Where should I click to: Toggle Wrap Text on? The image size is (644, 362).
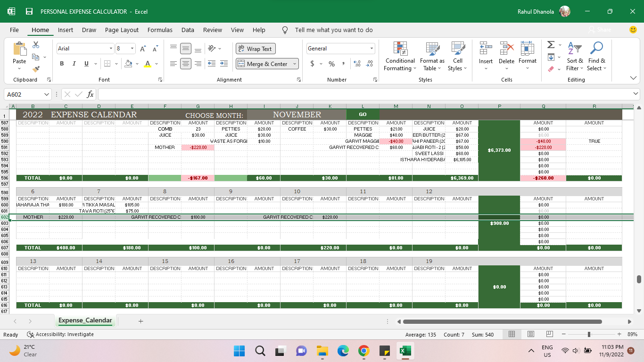(256, 49)
